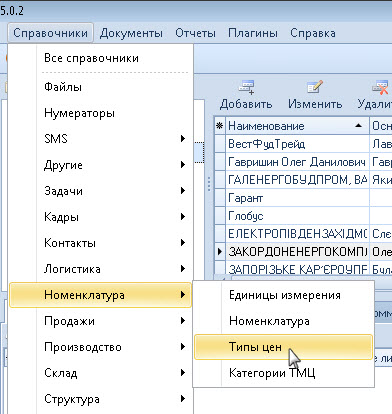This screenshot has height=414, width=392.
Task: Select Нумераторы menu entry
Action: (100, 113)
